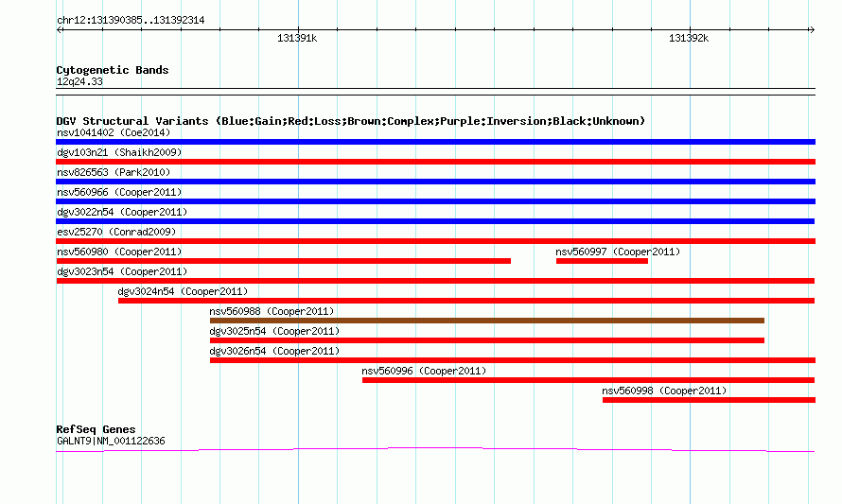Click the red dgv3025n54 (Cooper2011) bar

coord(487,340)
